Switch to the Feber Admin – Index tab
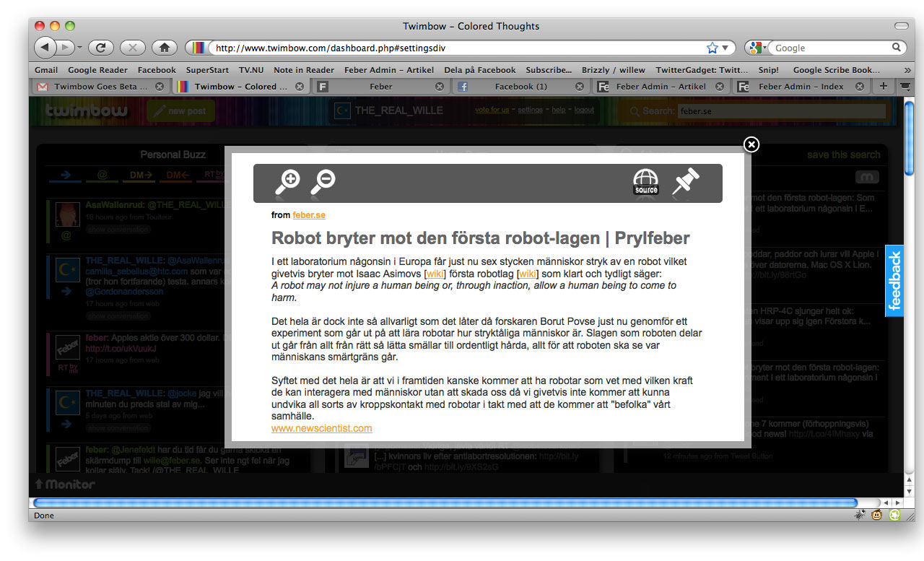The height and width of the screenshot is (561, 924). click(x=801, y=86)
